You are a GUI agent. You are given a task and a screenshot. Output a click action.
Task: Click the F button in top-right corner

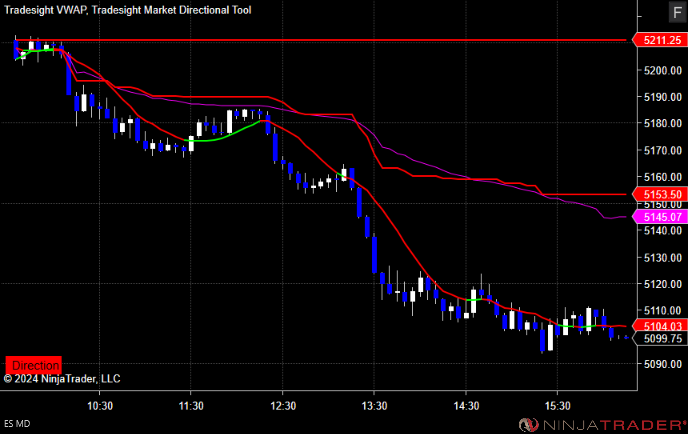click(x=677, y=12)
